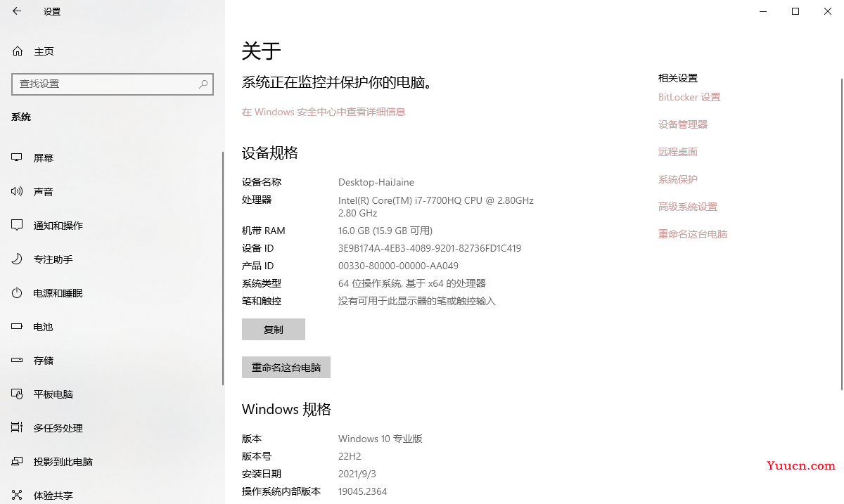
Task: Click the 通知和操作 notification icon
Action: (17, 225)
